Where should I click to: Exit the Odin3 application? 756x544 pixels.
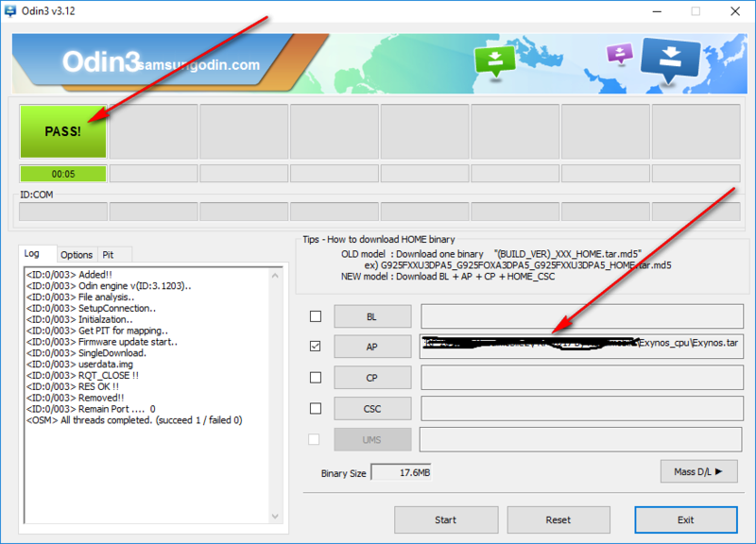click(686, 519)
